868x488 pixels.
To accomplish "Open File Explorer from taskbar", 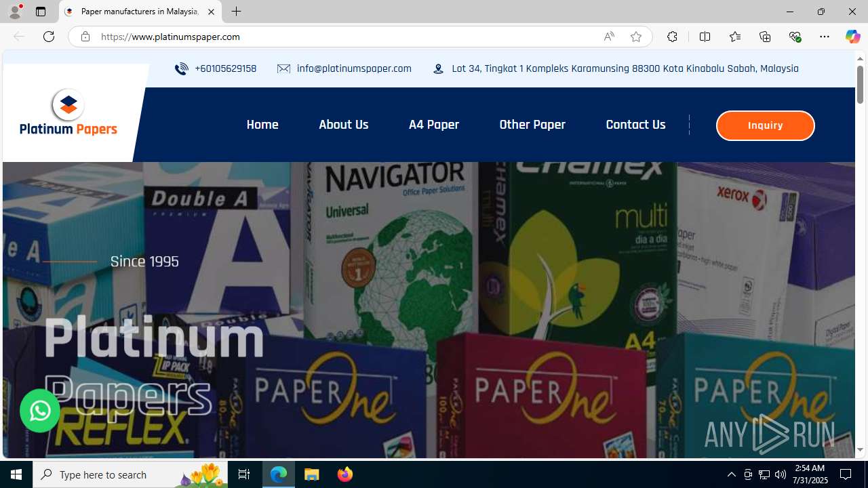I will (x=312, y=474).
